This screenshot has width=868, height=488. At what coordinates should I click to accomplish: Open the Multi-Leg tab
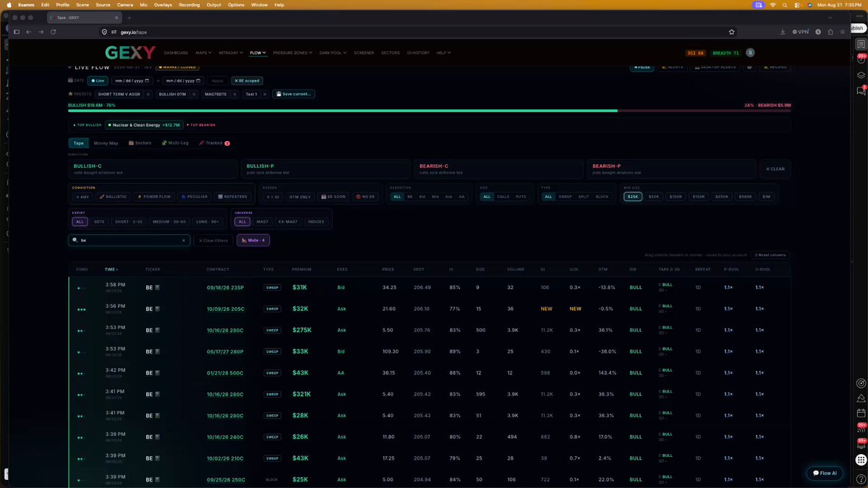[175, 143]
